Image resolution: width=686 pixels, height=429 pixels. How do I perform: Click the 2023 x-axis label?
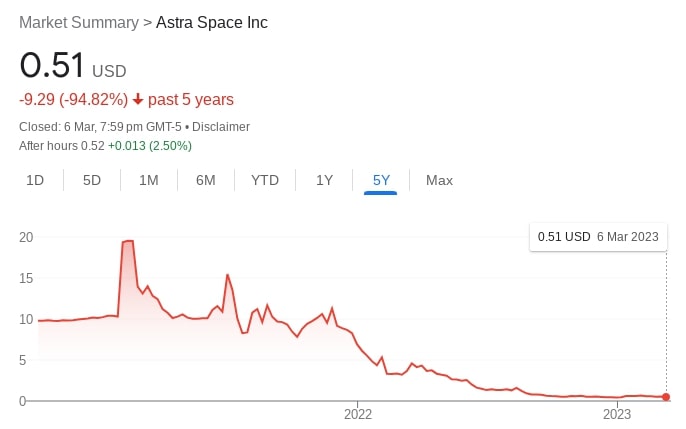pos(617,414)
